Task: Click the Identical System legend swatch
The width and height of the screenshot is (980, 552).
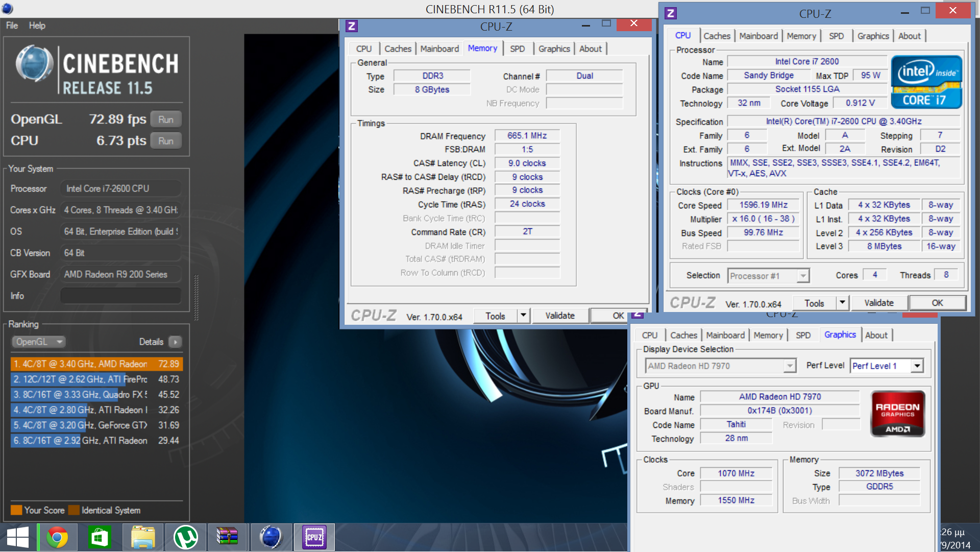Action: click(x=73, y=510)
